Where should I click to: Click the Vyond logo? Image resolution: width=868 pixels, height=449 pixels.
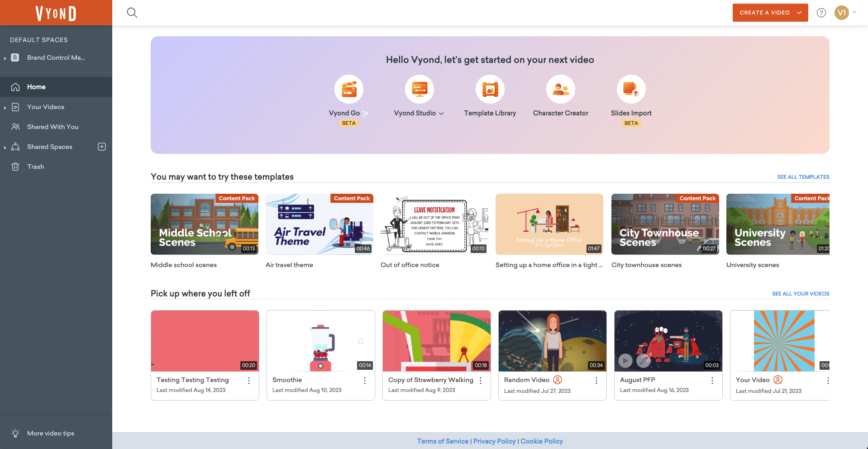(x=56, y=13)
